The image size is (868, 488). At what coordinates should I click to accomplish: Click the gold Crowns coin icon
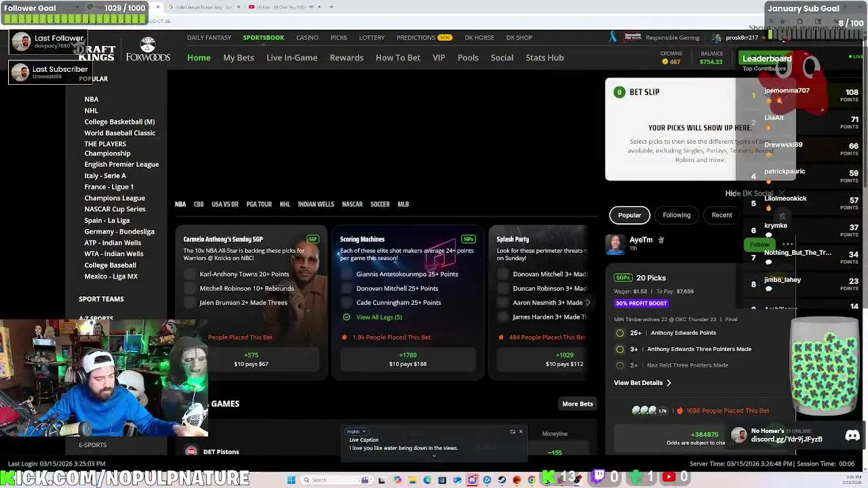pyautogui.click(x=665, y=62)
